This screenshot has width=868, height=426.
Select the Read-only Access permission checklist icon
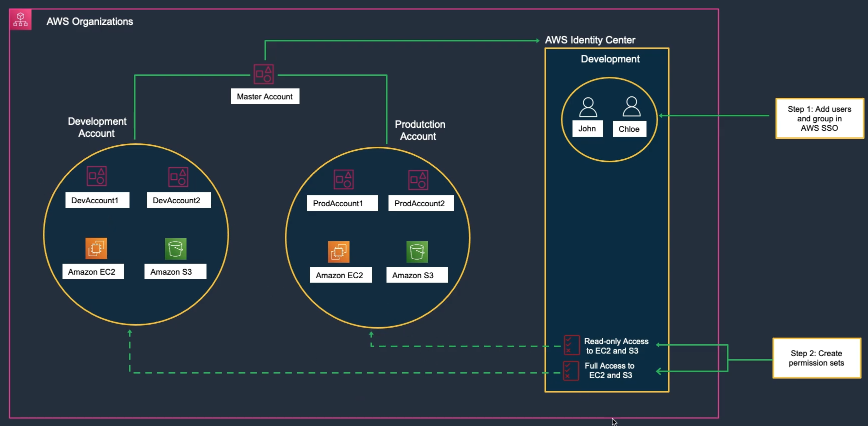(571, 345)
